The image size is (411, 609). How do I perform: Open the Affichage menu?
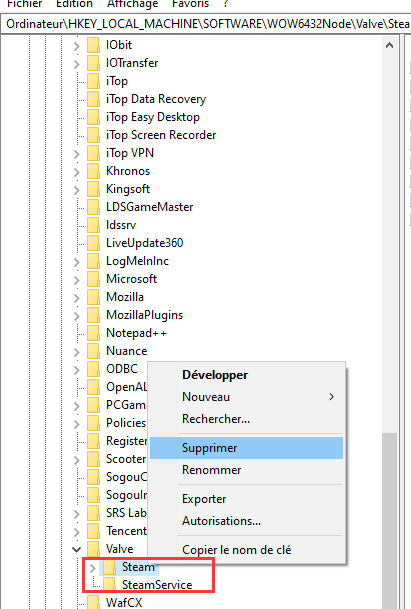132,4
